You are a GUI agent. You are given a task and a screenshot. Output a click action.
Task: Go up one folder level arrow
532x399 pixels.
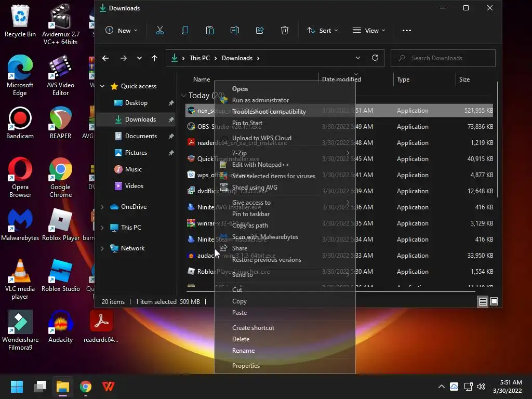click(x=154, y=58)
